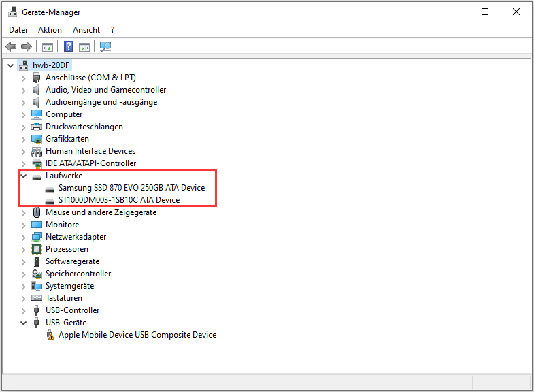Open the Ansicht menu
534x392 pixels.
click(86, 30)
